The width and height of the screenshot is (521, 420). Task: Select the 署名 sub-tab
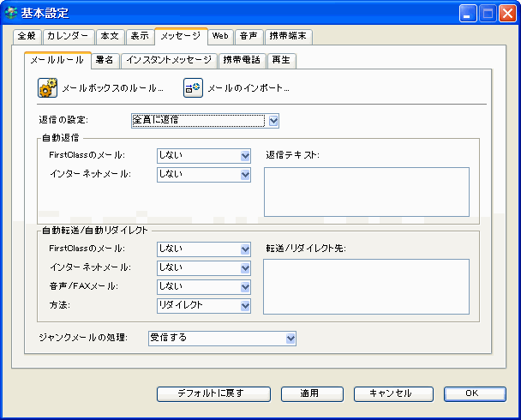pyautogui.click(x=105, y=60)
